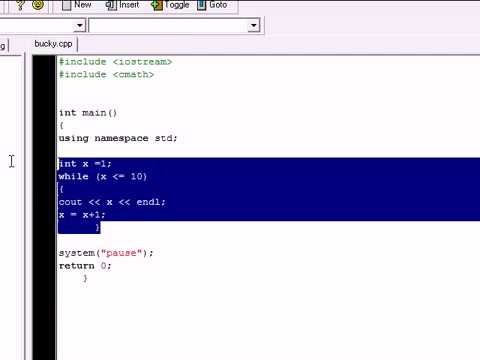Click the smiley face About icon
480x360 pixels.
click(x=38, y=4)
